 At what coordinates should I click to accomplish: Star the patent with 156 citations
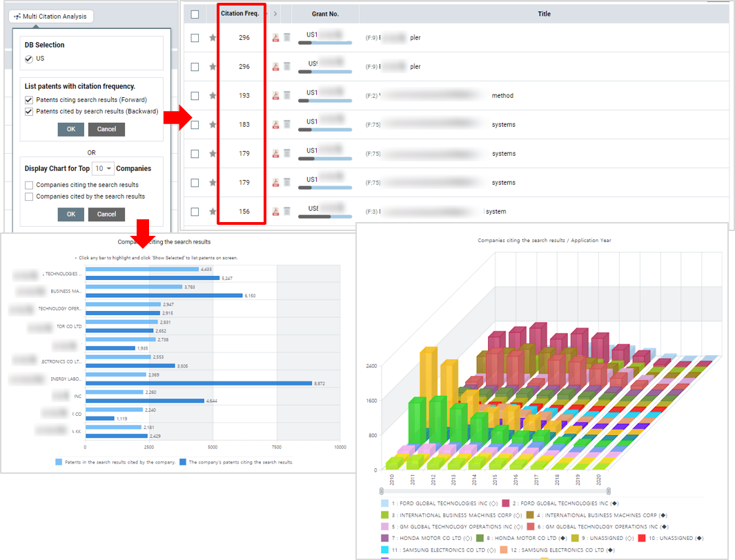[213, 212]
